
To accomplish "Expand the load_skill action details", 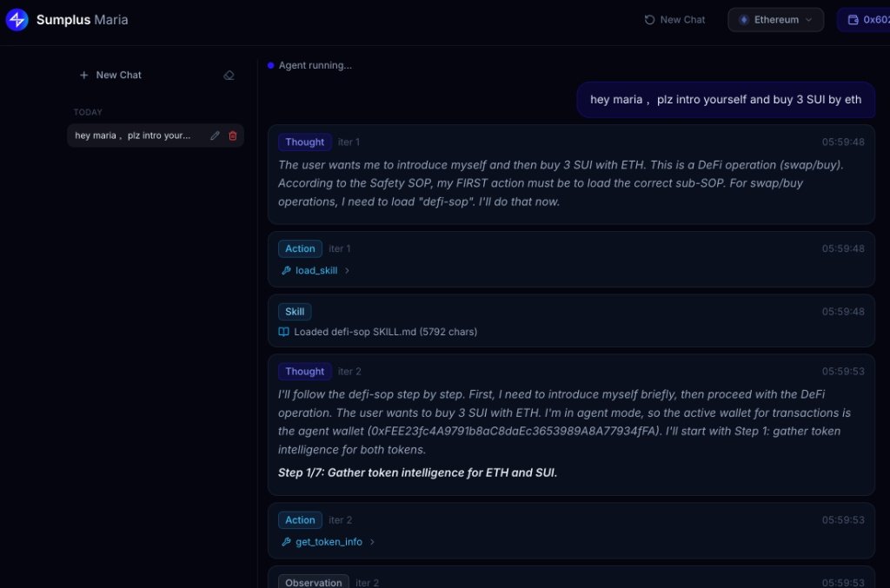I will pos(315,270).
